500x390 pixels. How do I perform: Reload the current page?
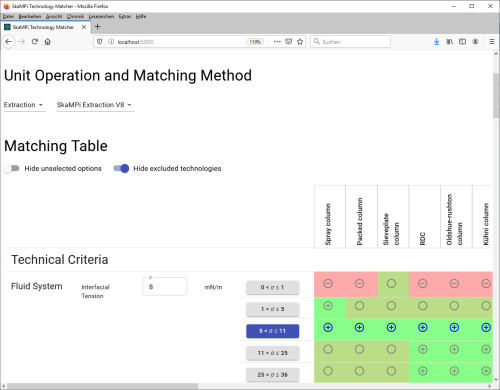pos(35,42)
